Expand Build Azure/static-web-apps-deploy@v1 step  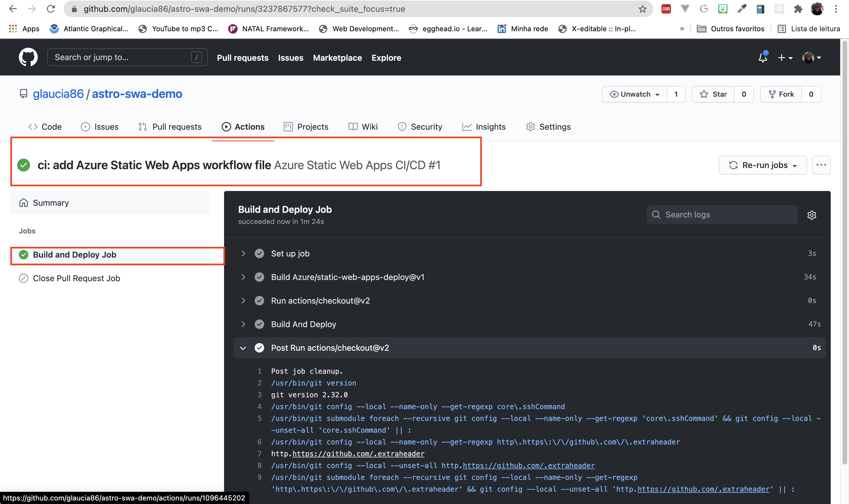(529, 277)
